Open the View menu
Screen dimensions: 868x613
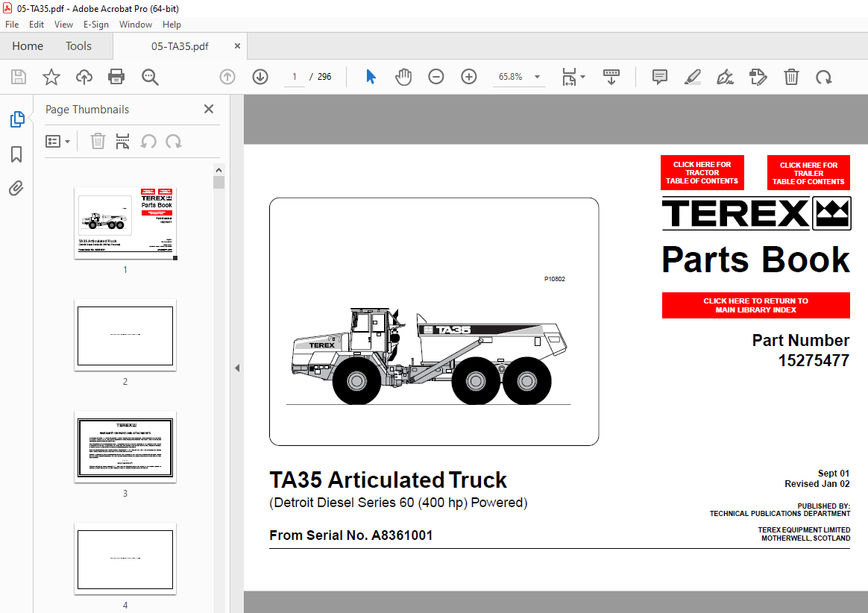63,25
